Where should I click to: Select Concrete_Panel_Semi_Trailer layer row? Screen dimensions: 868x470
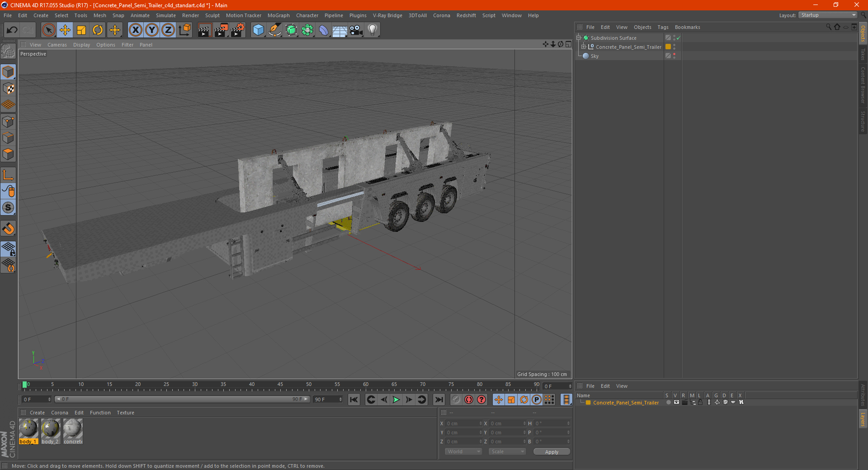625,403
